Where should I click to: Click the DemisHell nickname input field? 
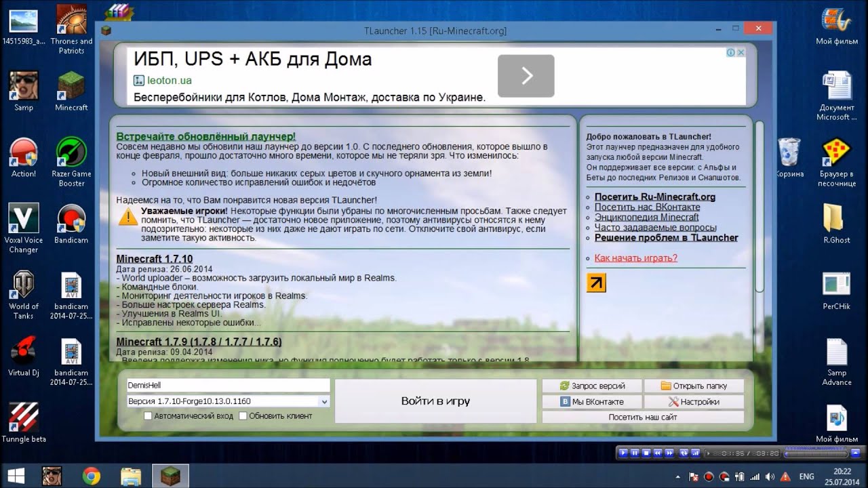[228, 385]
